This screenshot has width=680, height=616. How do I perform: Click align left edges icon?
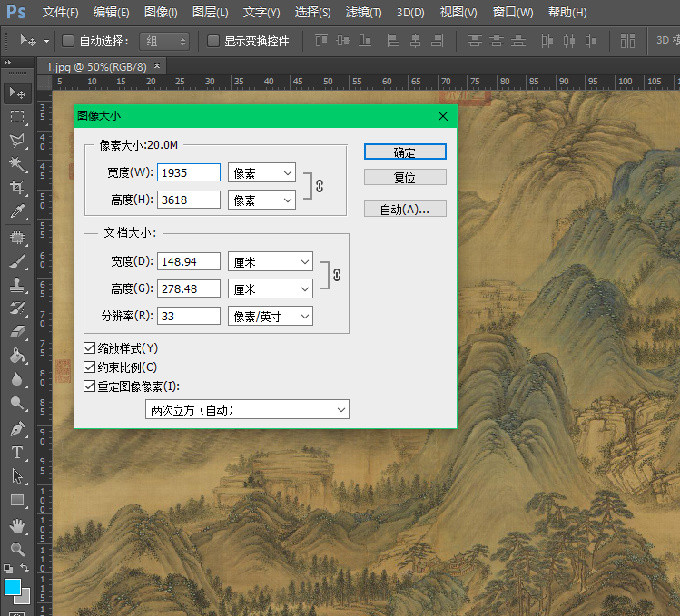pos(393,41)
